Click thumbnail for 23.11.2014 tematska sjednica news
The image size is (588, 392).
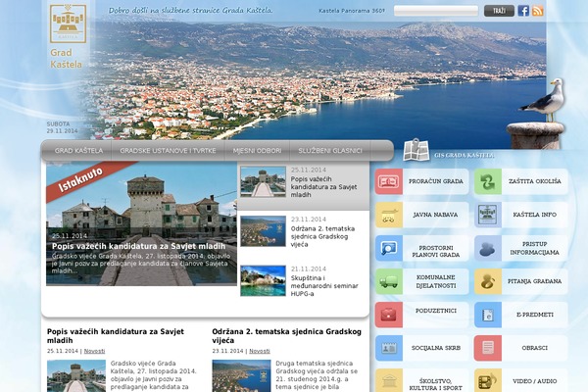[264, 231]
